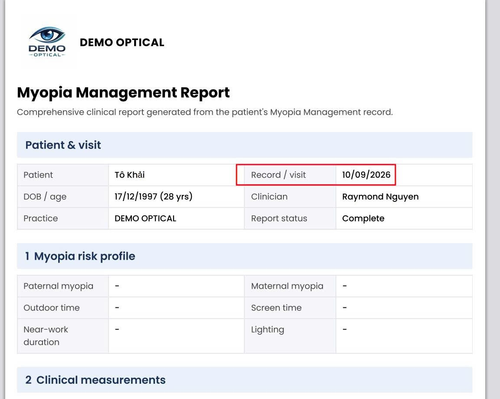Click the 'Lighting' label
The image size is (500, 399).
[268, 330]
